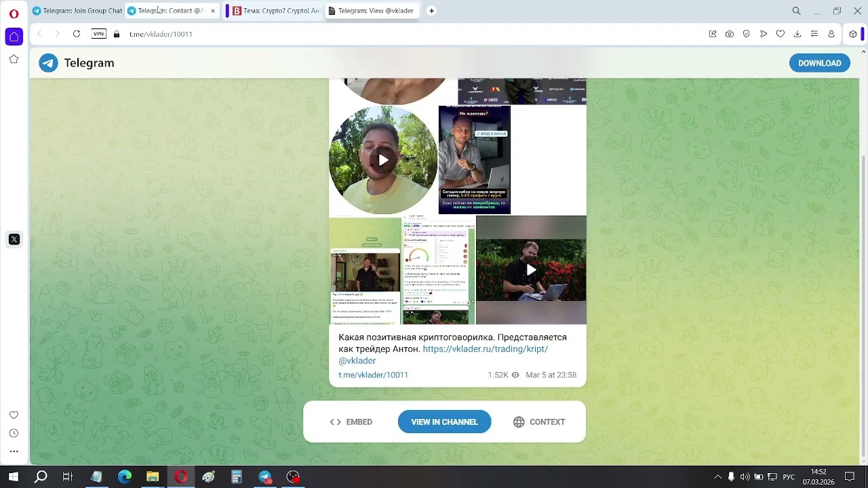Open the vklader.ru/trading/kript link

tap(485, 349)
